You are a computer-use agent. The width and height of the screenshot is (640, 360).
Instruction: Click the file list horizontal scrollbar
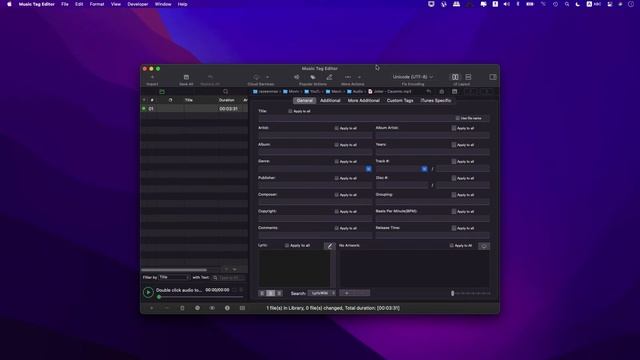tap(174, 270)
